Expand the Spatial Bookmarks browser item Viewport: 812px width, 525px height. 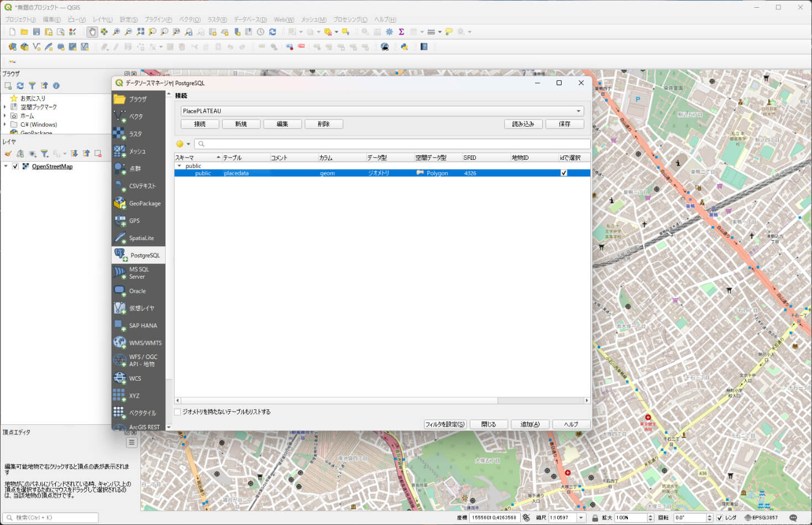pos(5,107)
